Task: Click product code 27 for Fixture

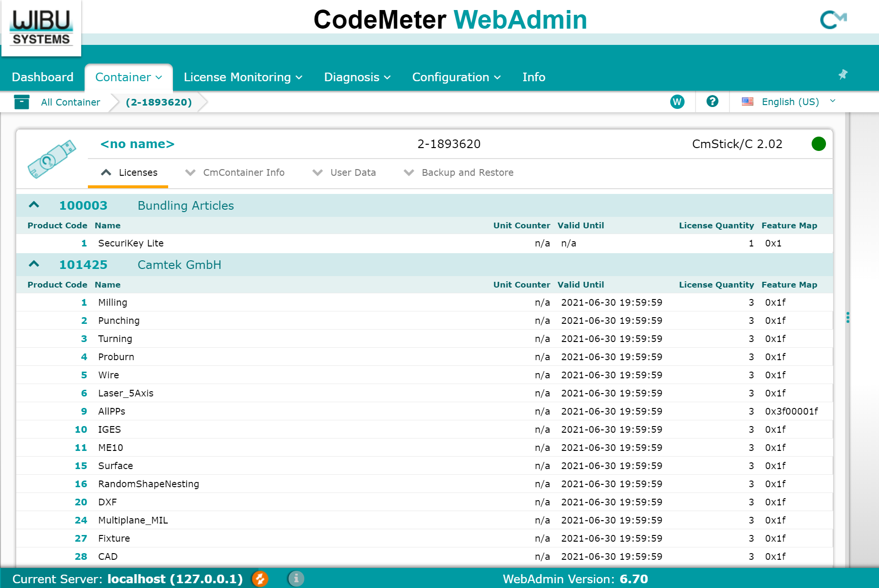Action: (81, 538)
